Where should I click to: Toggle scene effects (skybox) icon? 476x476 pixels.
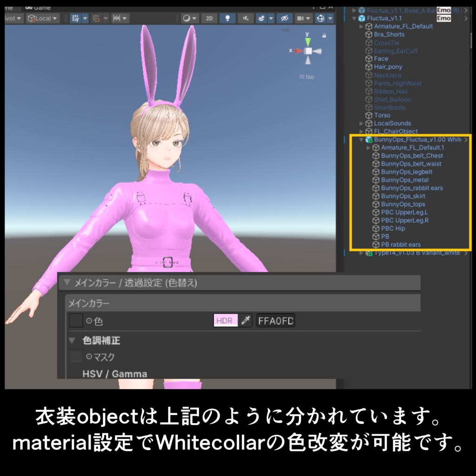[x=261, y=18]
